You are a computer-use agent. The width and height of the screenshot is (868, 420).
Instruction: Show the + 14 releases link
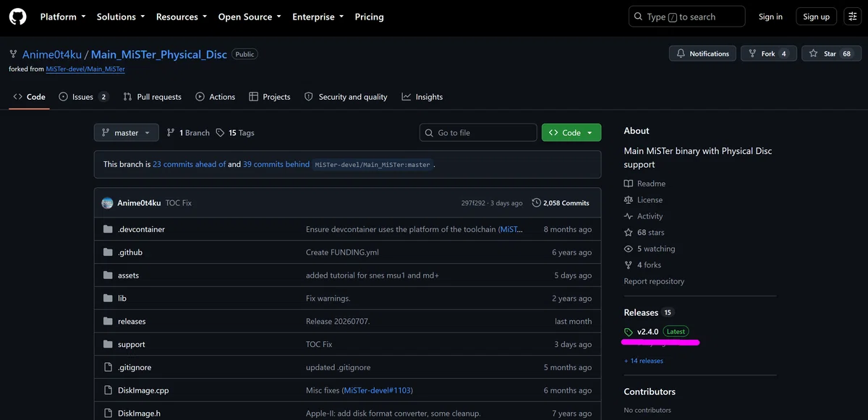point(643,361)
